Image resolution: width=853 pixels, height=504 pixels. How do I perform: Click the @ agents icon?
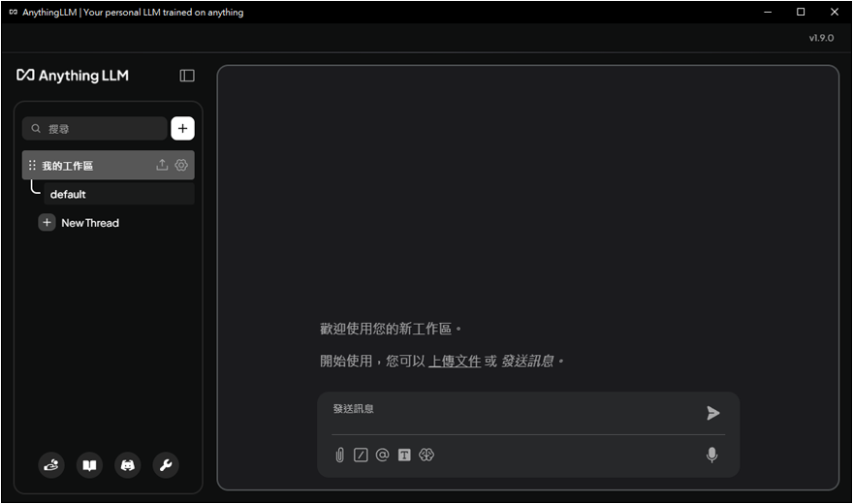[x=382, y=455]
